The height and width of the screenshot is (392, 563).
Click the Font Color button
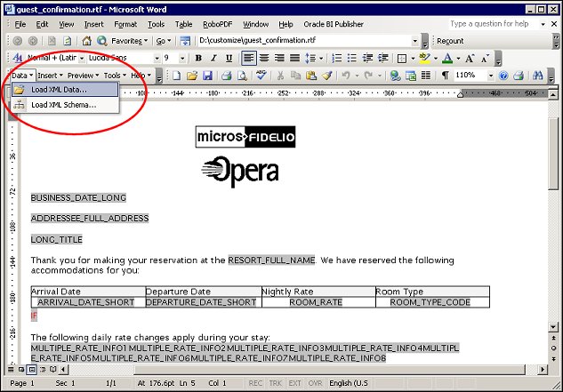[447, 58]
